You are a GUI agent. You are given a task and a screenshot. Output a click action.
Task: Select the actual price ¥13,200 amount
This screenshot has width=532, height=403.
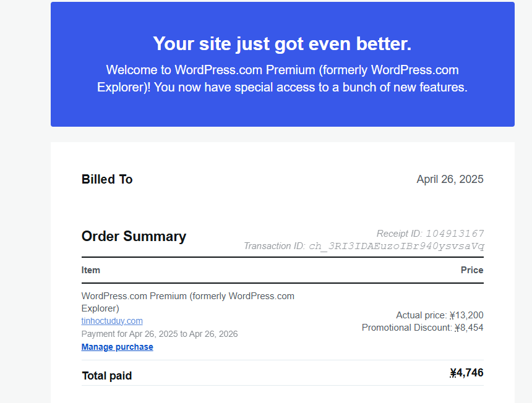point(466,315)
